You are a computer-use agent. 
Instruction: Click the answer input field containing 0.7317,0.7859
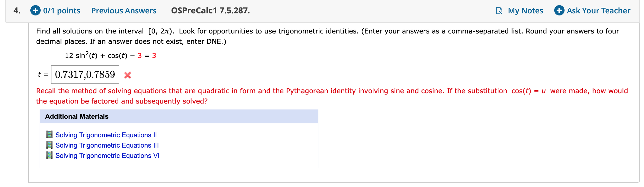coord(85,75)
